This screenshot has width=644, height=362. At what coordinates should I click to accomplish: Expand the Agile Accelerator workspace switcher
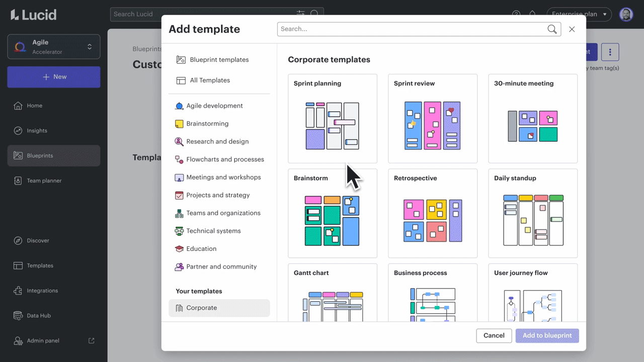click(x=54, y=46)
